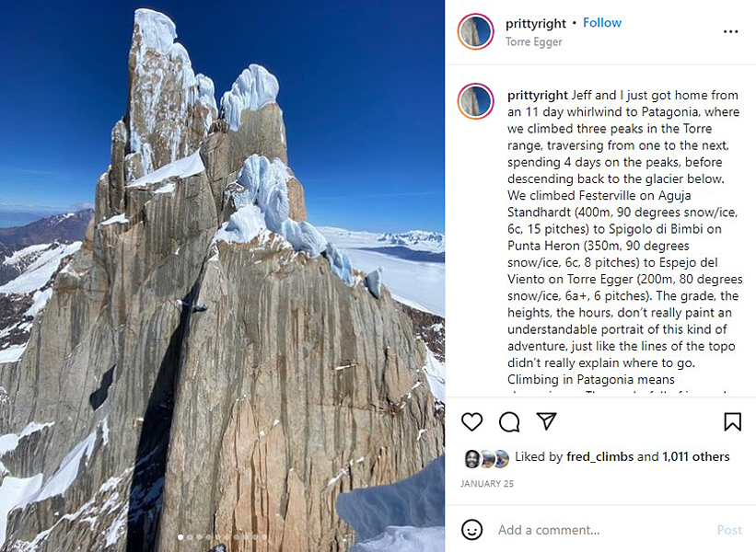Like the post using the heart icon
Screen dimensions: 756x552
coord(472,422)
